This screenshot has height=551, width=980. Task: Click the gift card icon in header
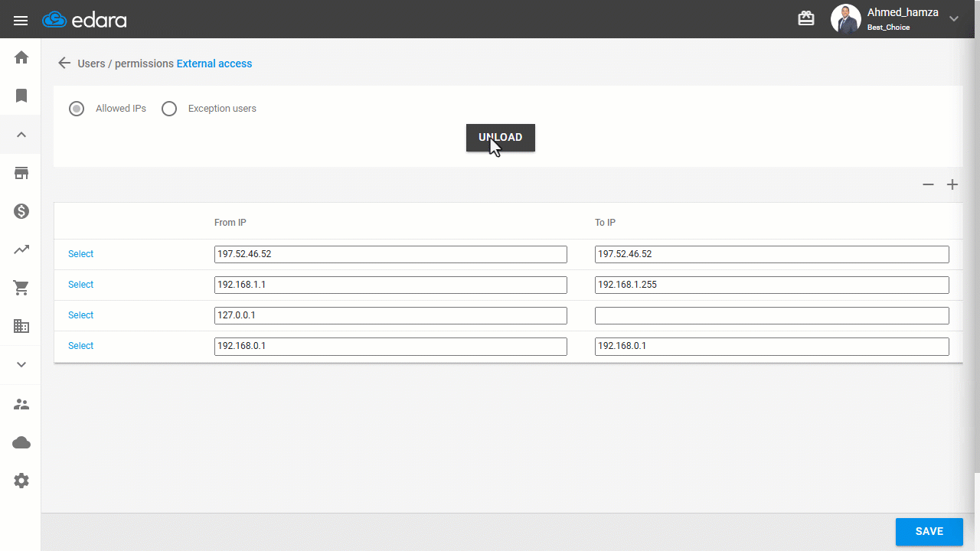click(806, 18)
